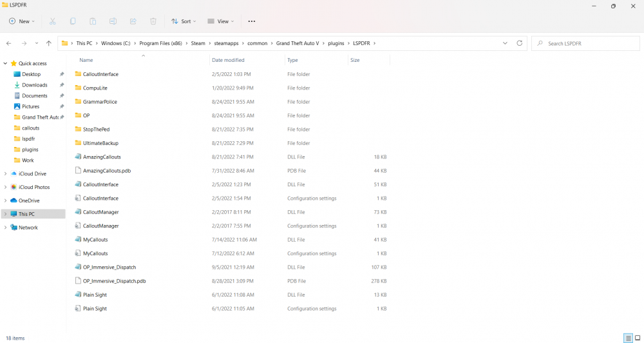The image size is (644, 343).
Task: Click Grand Theft Auto V breadcrumb segment
Action: (x=298, y=43)
